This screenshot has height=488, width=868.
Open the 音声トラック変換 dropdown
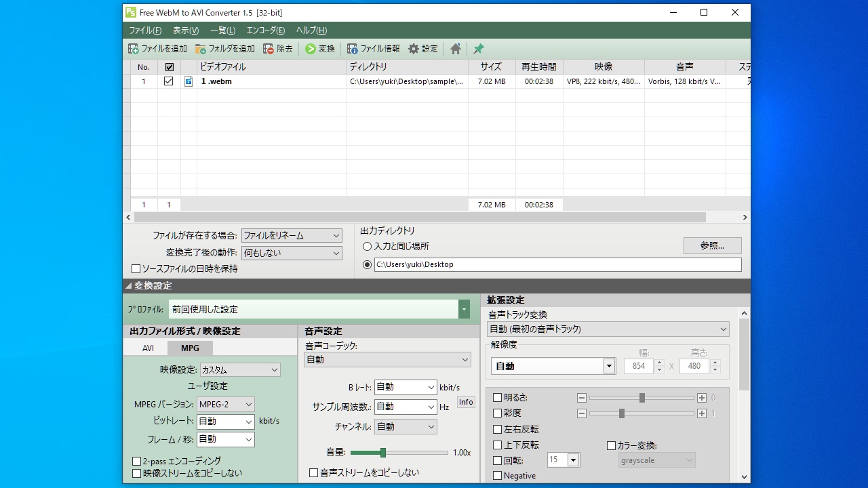tap(608, 329)
